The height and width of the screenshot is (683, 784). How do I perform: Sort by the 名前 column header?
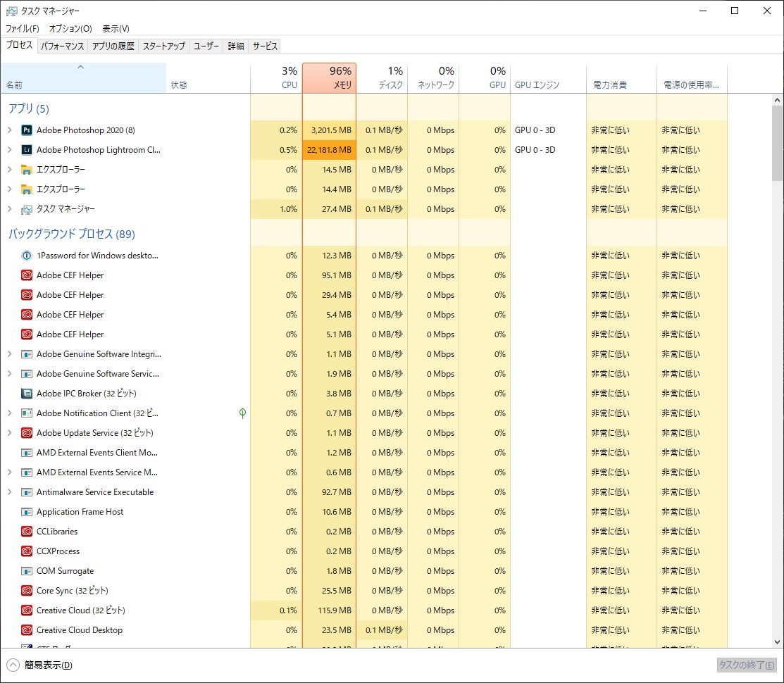pyautogui.click(x=84, y=78)
